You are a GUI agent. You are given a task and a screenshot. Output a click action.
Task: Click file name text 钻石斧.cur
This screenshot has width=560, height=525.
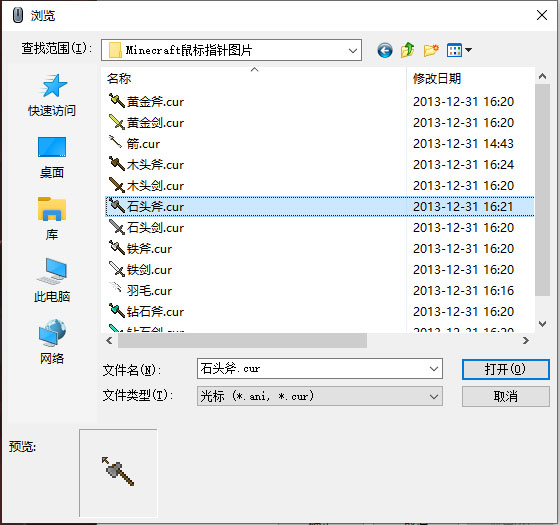coord(155,311)
